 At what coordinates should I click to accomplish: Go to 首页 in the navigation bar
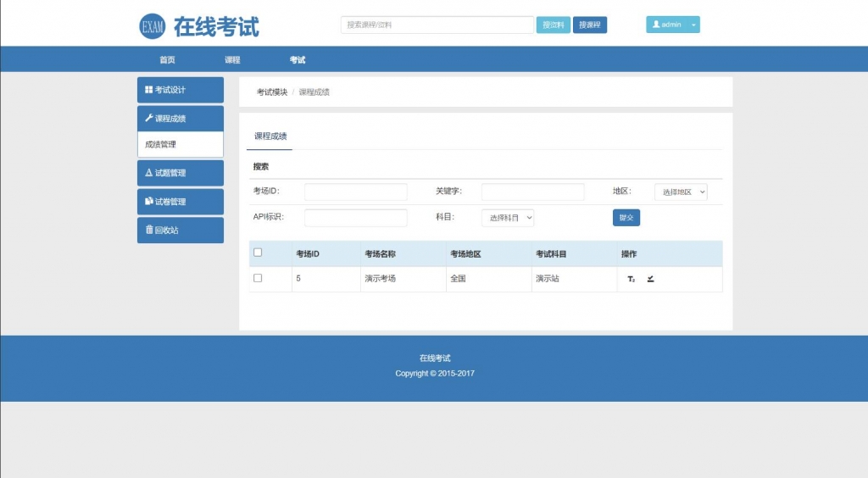167,60
